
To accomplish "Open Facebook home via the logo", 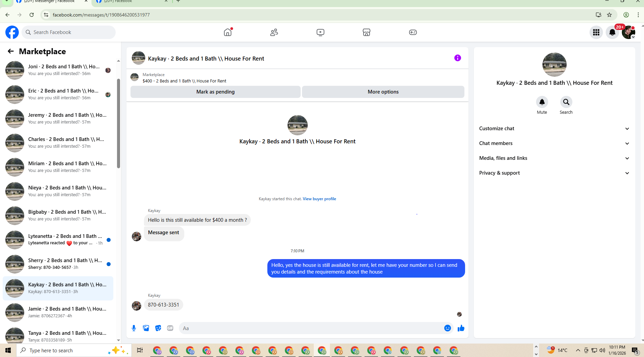I will [x=12, y=32].
